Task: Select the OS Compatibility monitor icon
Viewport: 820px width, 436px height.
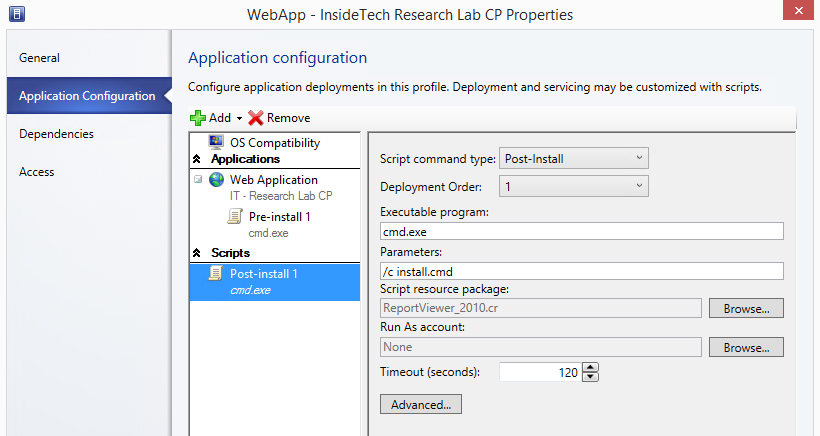Action: click(216, 142)
